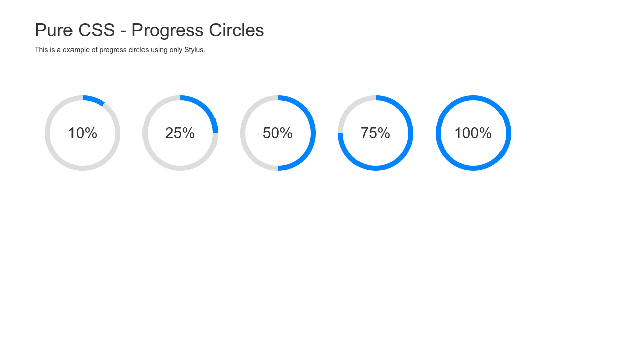
Task: Click the 50% label inside the middle circle
Action: click(x=277, y=133)
